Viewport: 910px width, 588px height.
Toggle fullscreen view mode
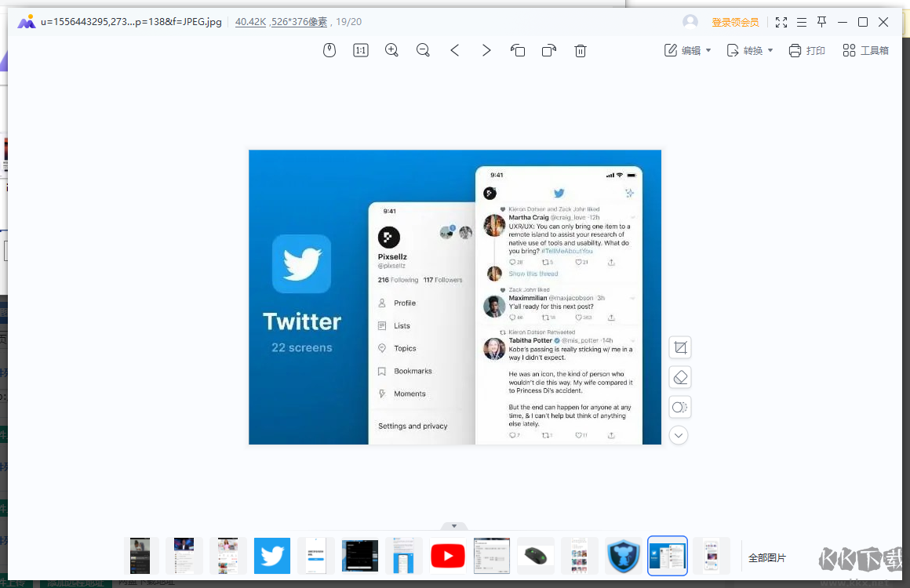(x=781, y=22)
